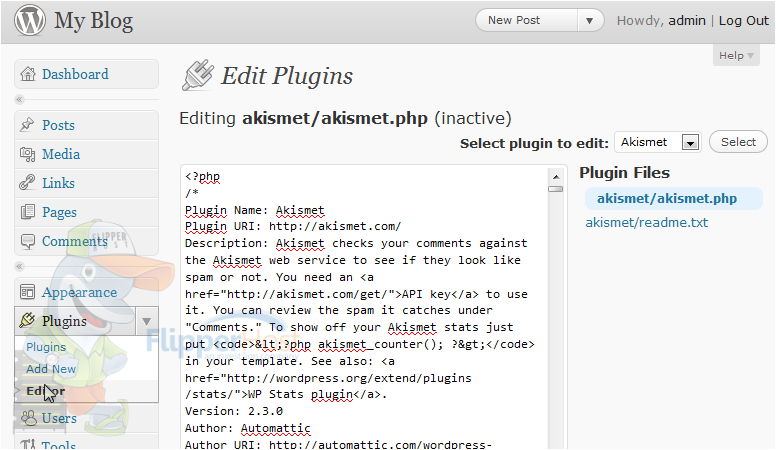Click the '<?php' opening tag line

[x=202, y=177]
